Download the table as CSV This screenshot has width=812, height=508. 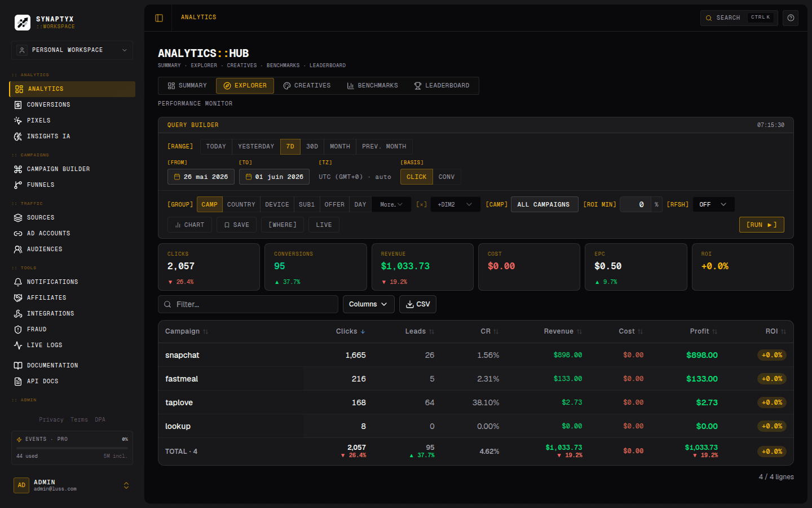coord(418,304)
